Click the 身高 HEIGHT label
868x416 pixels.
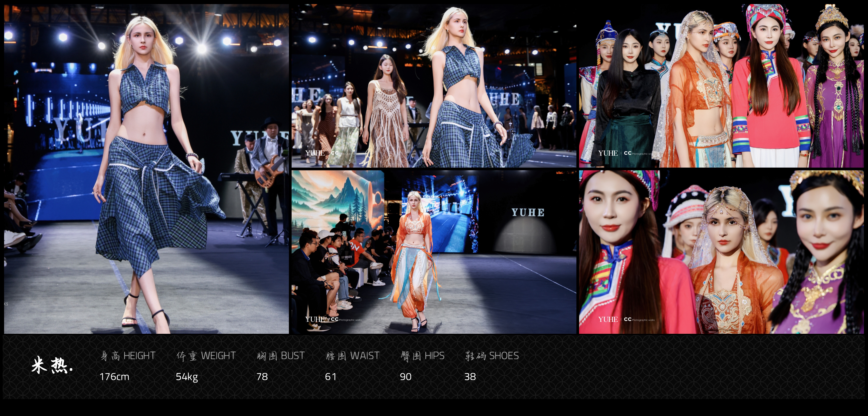128,356
